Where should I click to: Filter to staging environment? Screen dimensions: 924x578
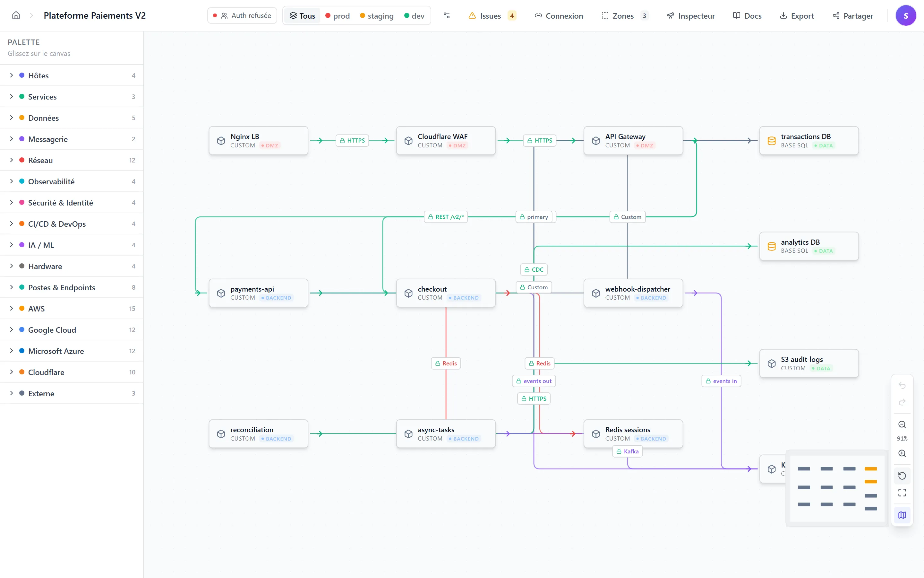[377, 16]
